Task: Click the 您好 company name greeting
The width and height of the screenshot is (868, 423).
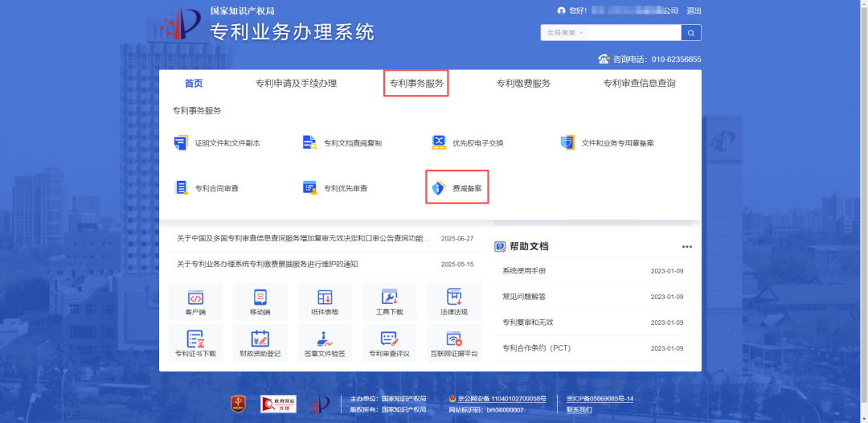Action: pos(624,10)
